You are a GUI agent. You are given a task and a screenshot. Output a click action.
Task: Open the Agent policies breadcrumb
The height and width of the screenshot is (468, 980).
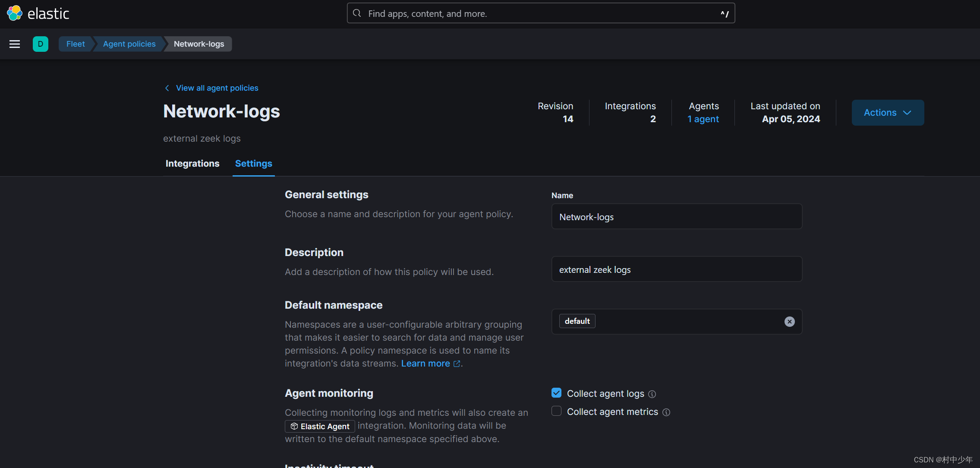[129, 44]
